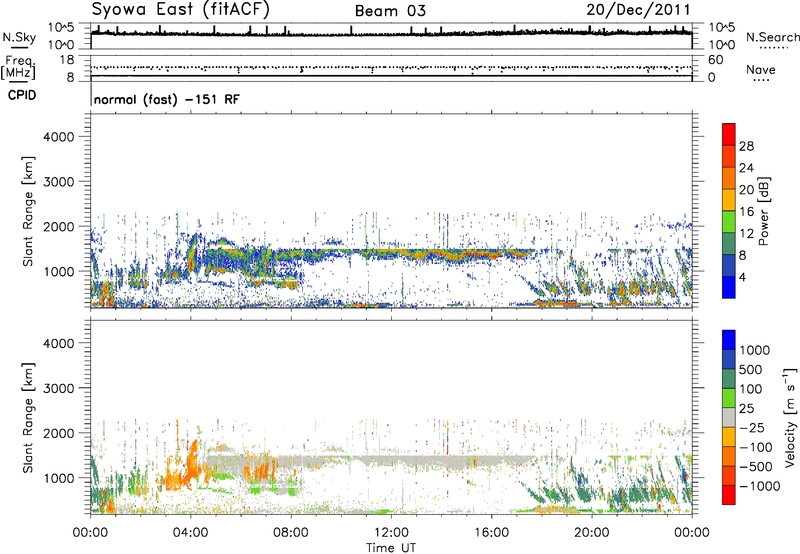Click the '3000' tick on the velocity plot

[x=59, y=388]
